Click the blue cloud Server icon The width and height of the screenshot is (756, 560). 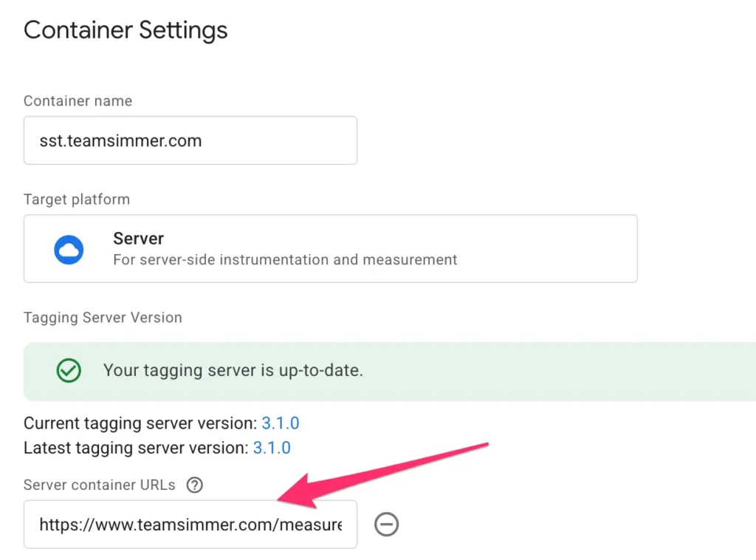[69, 250]
